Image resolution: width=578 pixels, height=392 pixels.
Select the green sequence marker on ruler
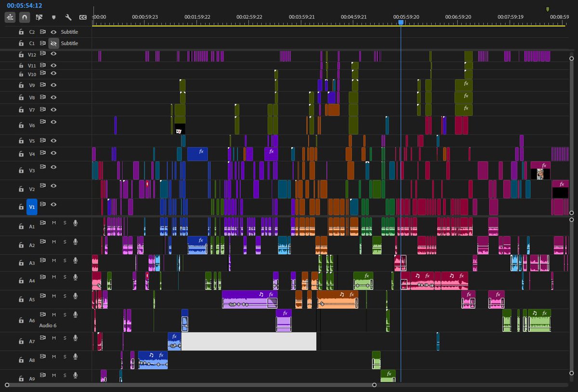tap(548, 9)
